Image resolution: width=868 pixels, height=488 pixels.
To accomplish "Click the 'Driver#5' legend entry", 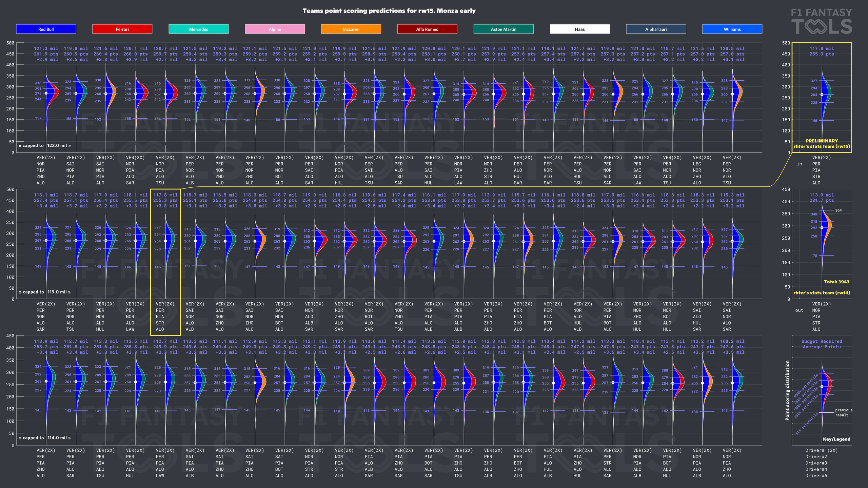I will (x=816, y=475).
